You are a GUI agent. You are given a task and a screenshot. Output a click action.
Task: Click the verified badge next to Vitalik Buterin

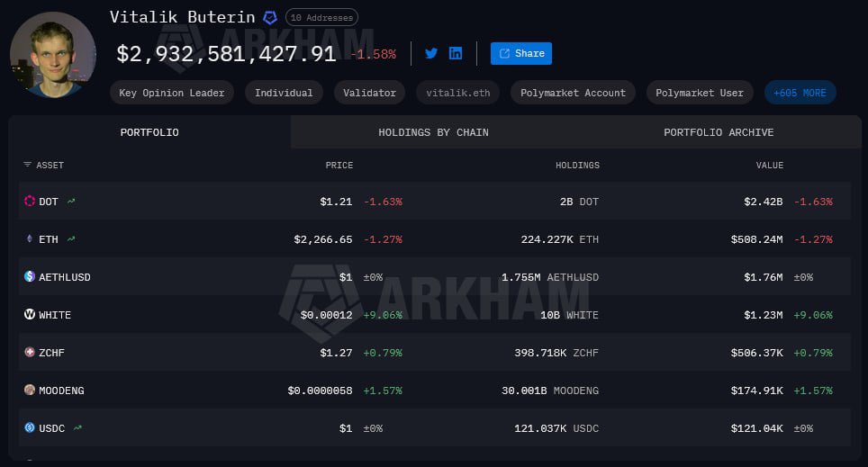(x=270, y=18)
